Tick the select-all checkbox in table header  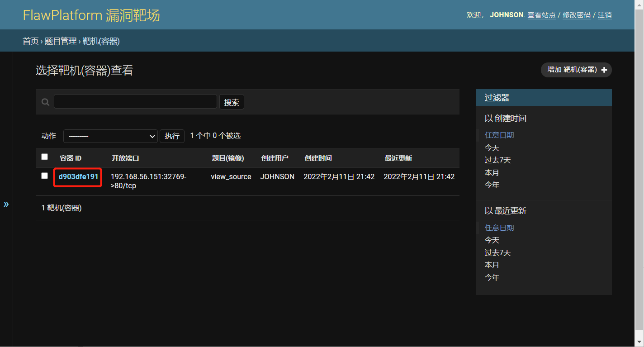pos(44,157)
